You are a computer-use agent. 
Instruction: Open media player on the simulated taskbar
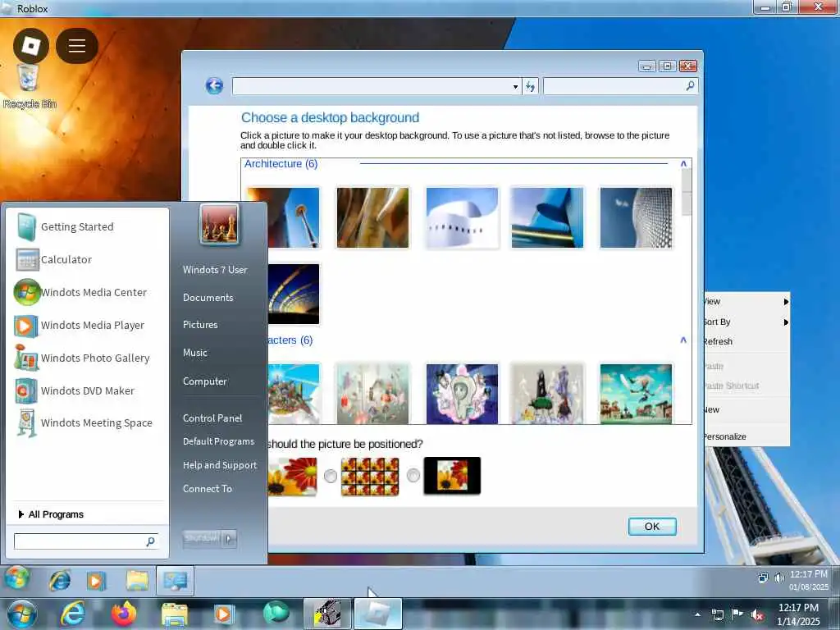point(97,582)
